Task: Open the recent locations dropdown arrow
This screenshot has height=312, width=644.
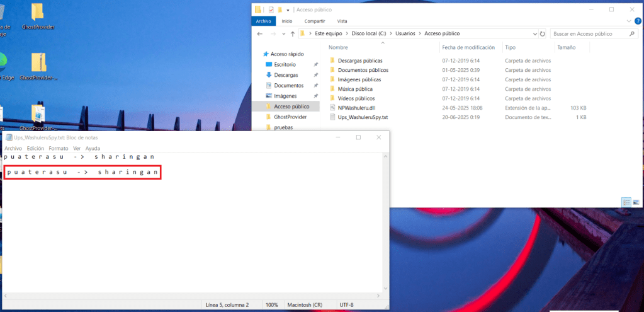Action: coord(283,33)
